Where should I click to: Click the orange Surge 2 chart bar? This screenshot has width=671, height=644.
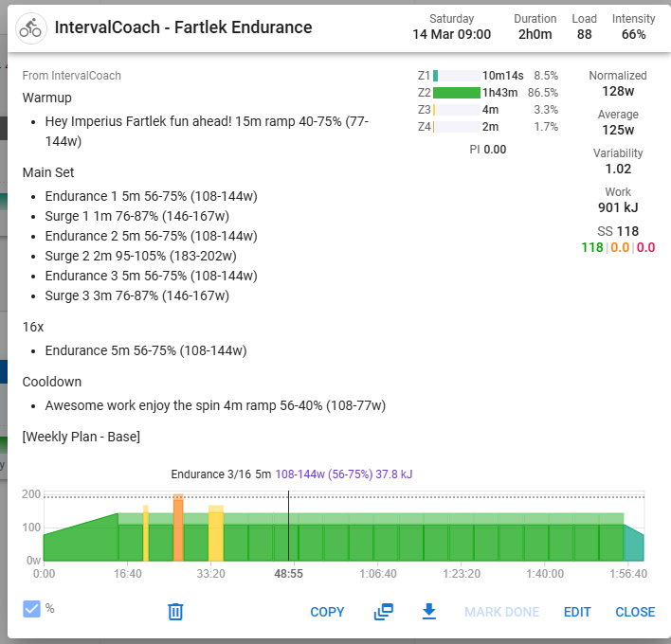pos(178,528)
